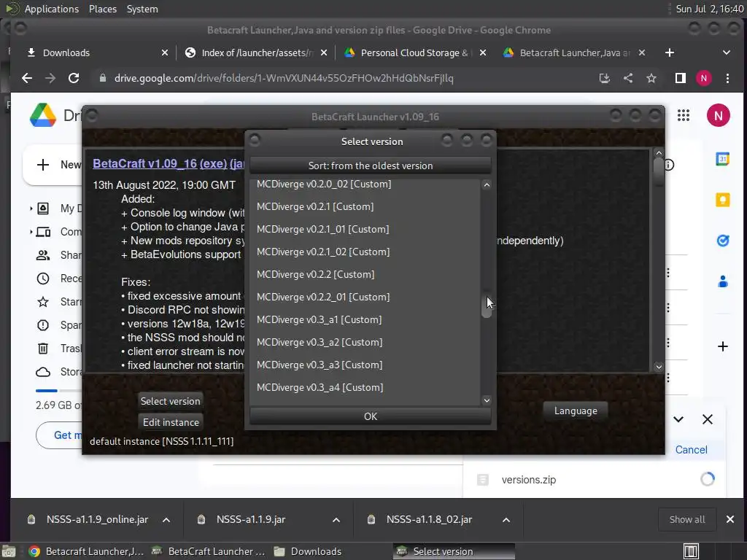Click launcher changelog scroll down arrow

point(659,367)
